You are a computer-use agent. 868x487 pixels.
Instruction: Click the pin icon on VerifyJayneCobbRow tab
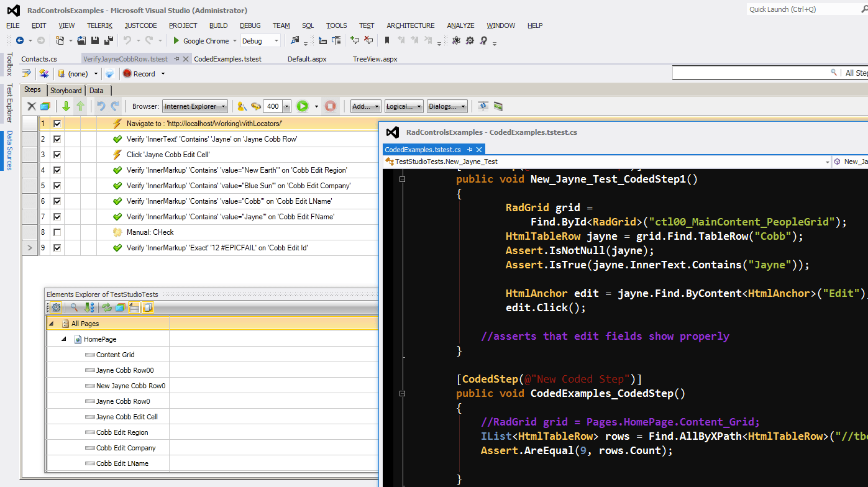pos(176,59)
